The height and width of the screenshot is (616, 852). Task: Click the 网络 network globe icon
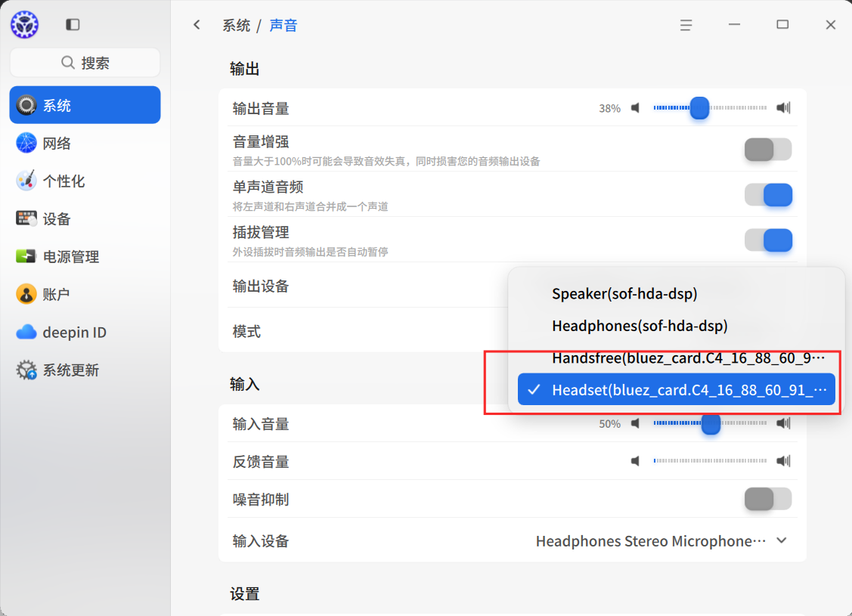[26, 144]
